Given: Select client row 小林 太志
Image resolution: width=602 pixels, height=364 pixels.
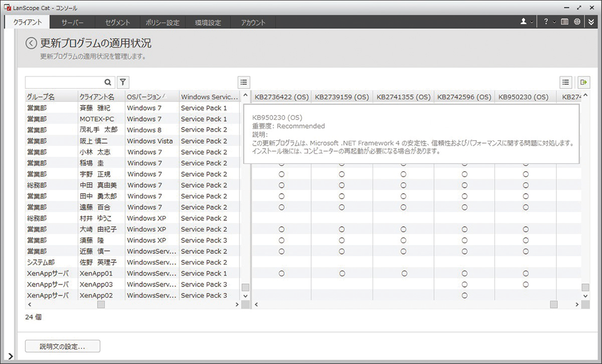Looking at the screenshot, I should point(132,152).
